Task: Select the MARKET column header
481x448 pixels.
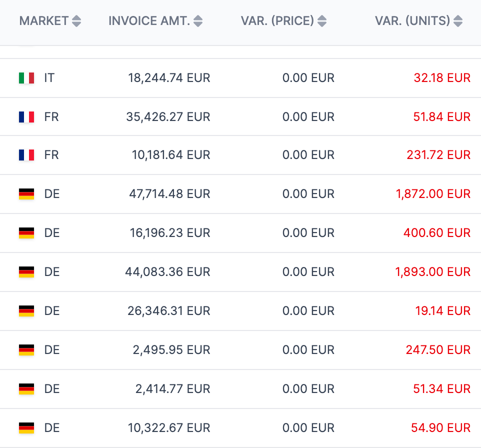Action: click(x=44, y=21)
